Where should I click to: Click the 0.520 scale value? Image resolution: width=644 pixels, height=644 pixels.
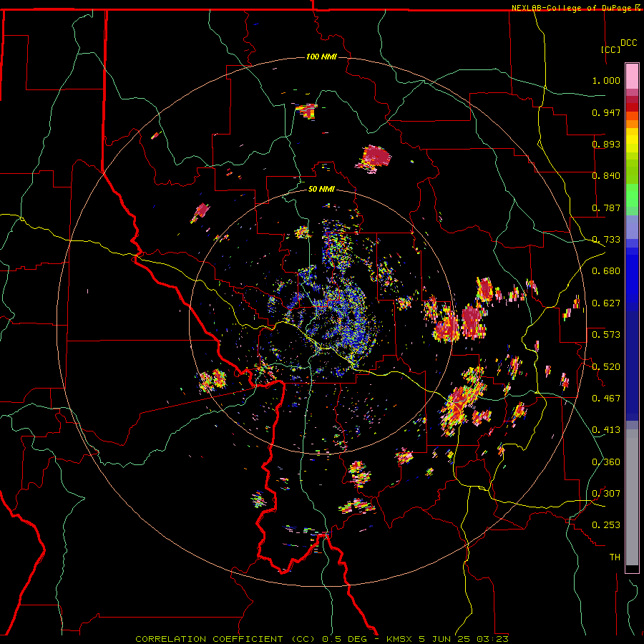(x=606, y=367)
